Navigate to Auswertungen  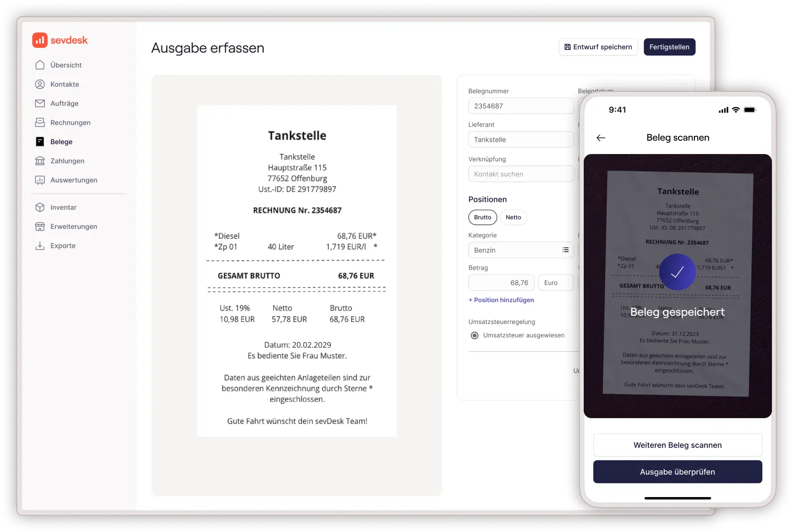pos(74,180)
